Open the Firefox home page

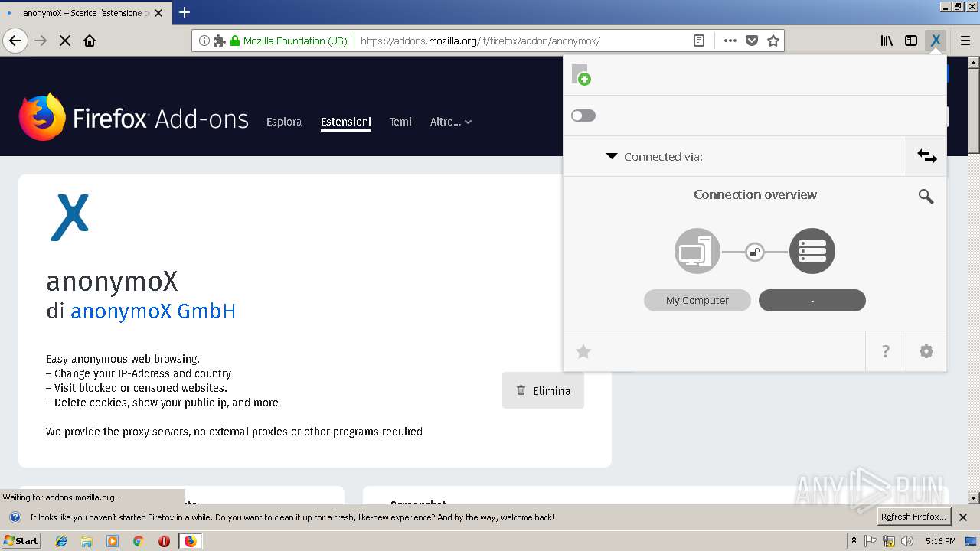[x=90, y=41]
